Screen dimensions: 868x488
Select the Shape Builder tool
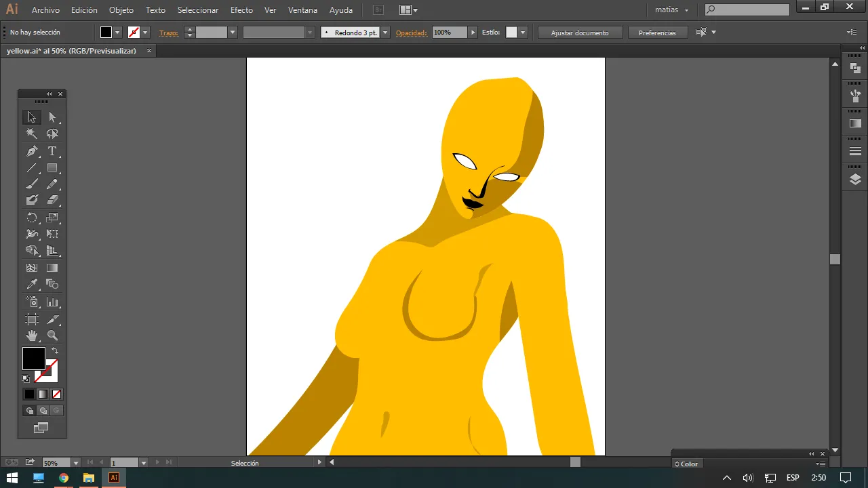32,250
